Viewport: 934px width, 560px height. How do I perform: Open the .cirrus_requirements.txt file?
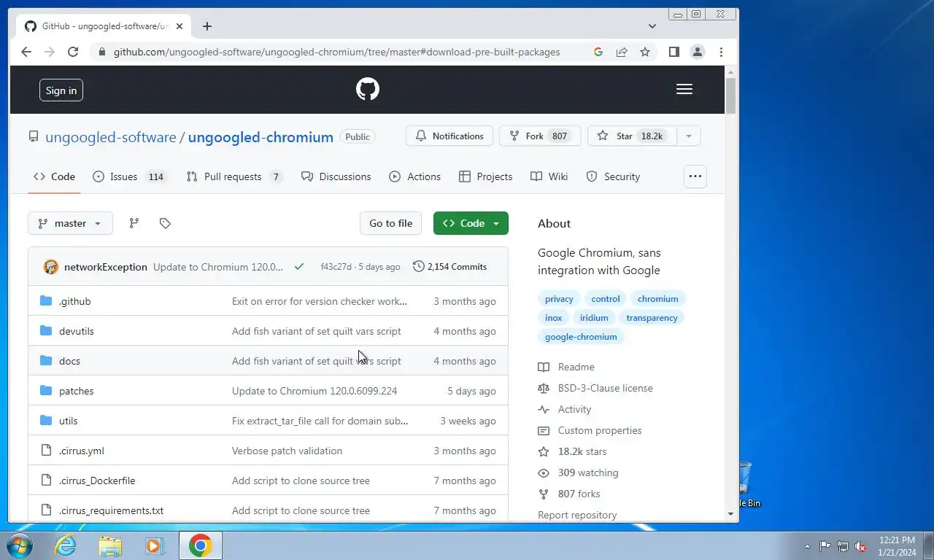(111, 510)
